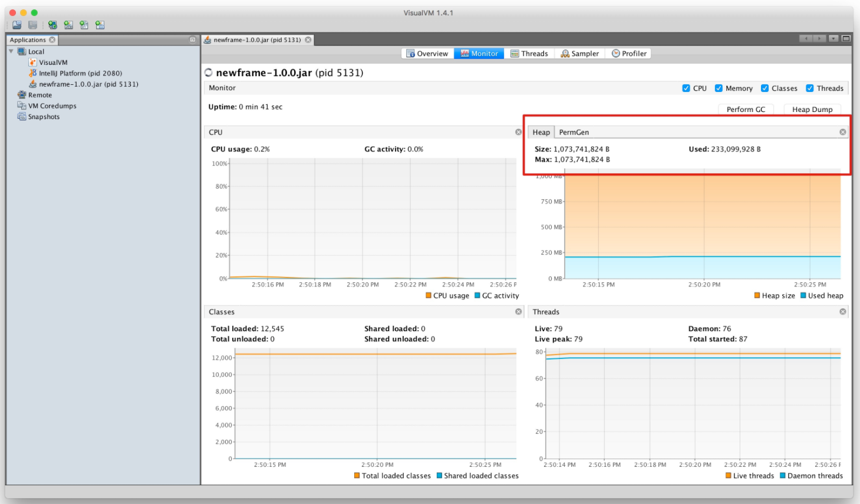Click the VisualVM application icon in tree
Viewport: 860px width, 504px height.
coord(33,62)
